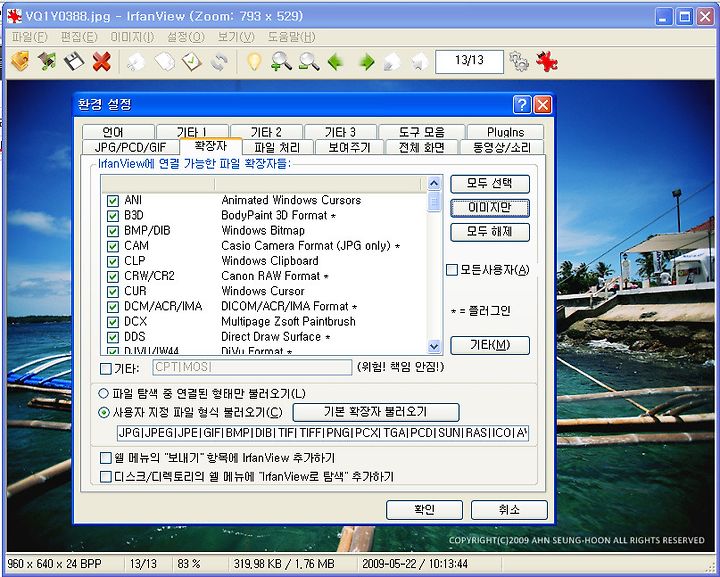Uncheck the CAM Casio Camera Format checkbox

coord(112,246)
